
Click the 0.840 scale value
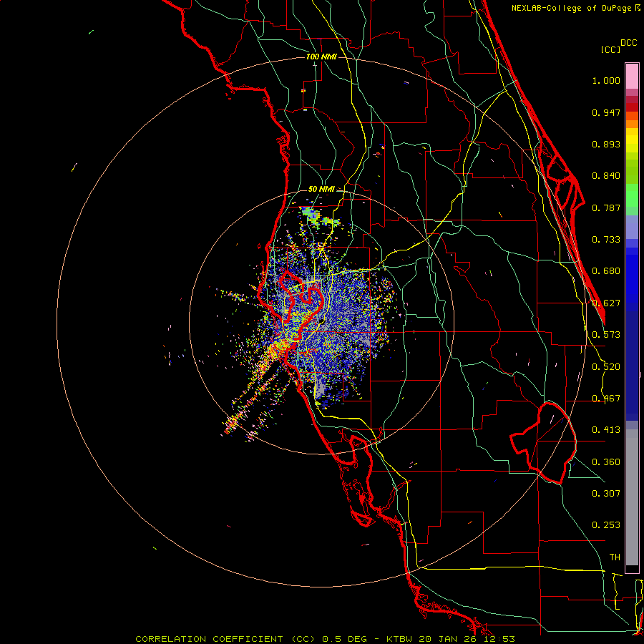(606, 175)
